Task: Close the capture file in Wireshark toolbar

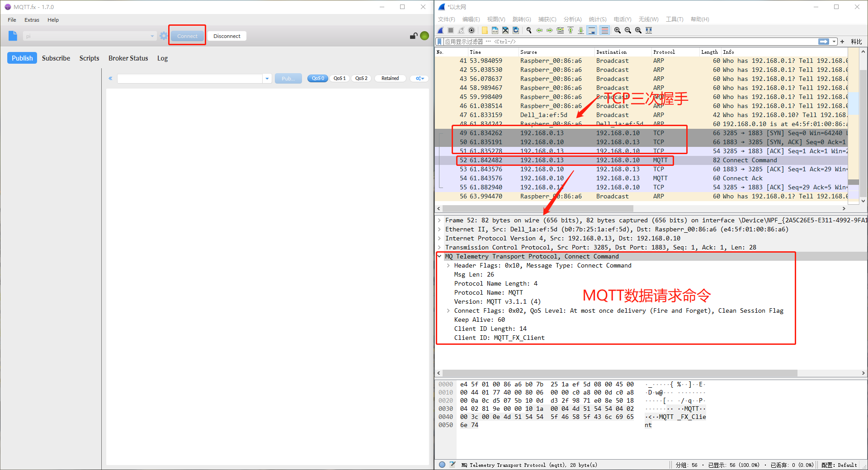Action: (505, 30)
